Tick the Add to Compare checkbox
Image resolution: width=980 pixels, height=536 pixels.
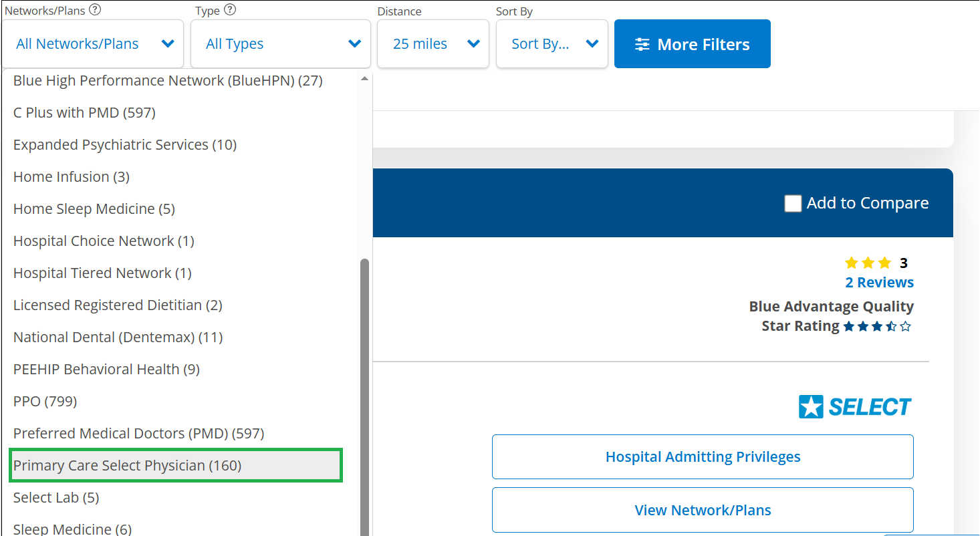click(x=793, y=203)
